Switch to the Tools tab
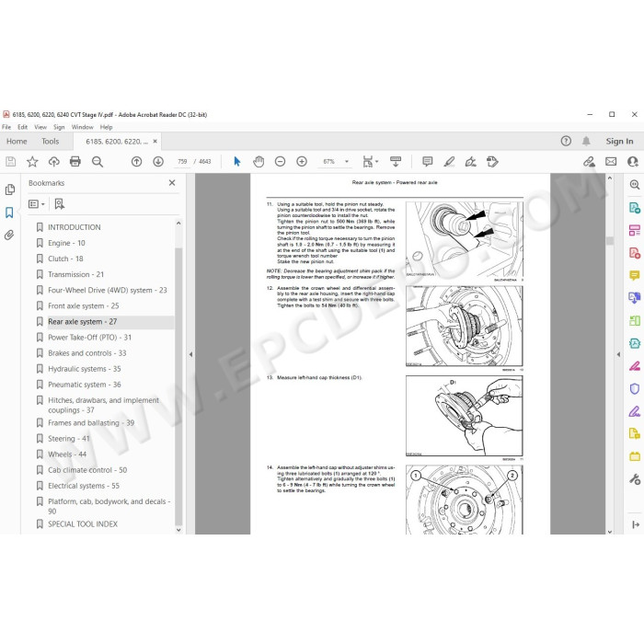This screenshot has width=644, height=644. pyautogui.click(x=50, y=142)
